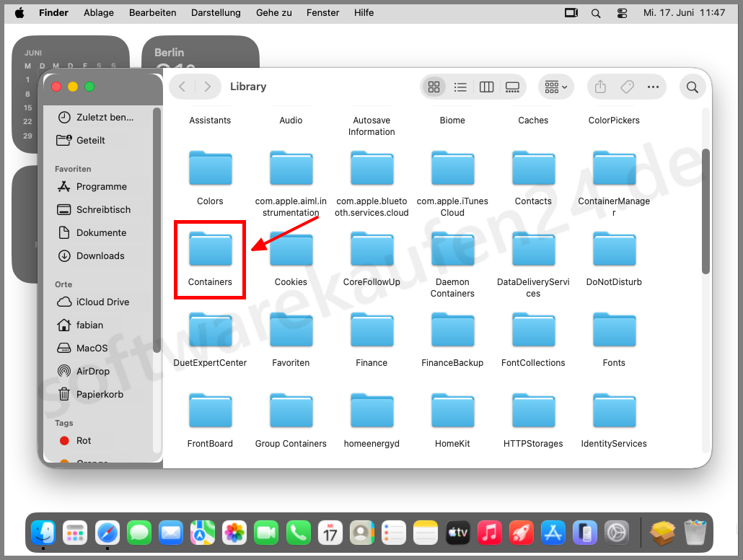Screen dimensions: 743x560
Task: Click the Autosave Information folder label
Action: pos(371,126)
